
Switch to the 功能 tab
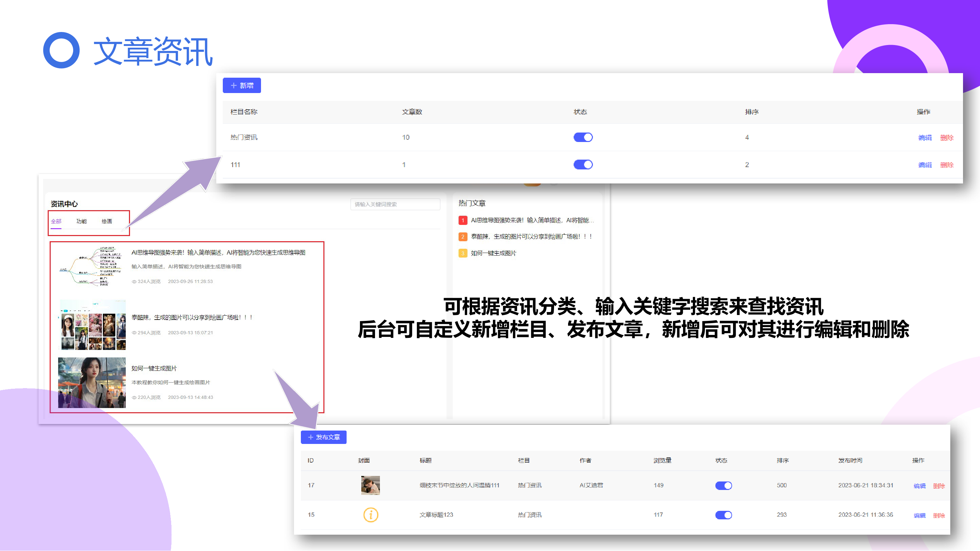[x=81, y=221]
